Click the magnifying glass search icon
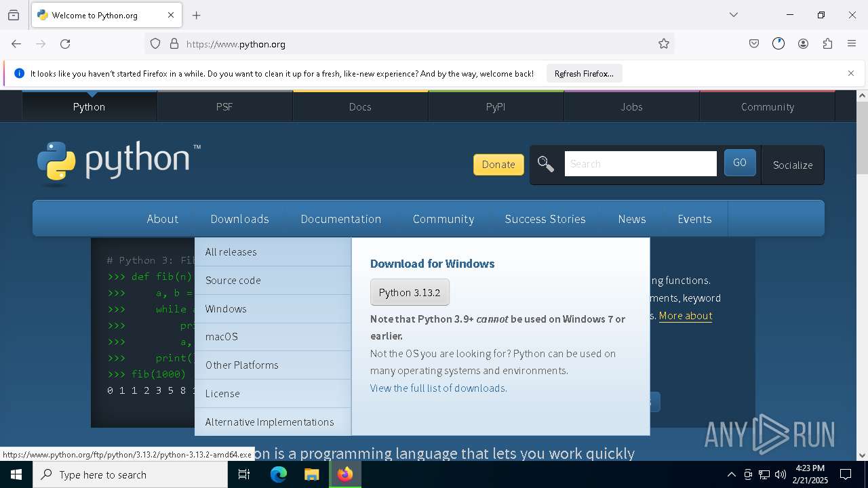The image size is (868, 488). pos(546,164)
